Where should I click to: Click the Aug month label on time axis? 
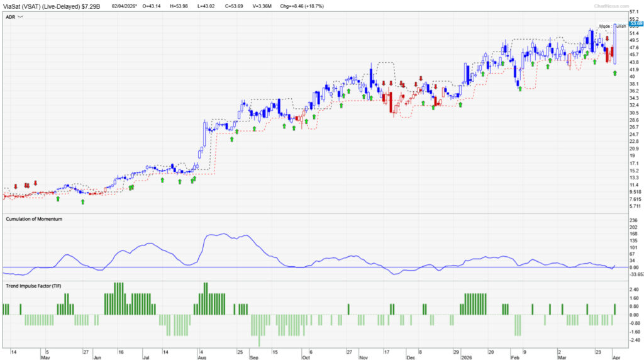(x=202, y=357)
